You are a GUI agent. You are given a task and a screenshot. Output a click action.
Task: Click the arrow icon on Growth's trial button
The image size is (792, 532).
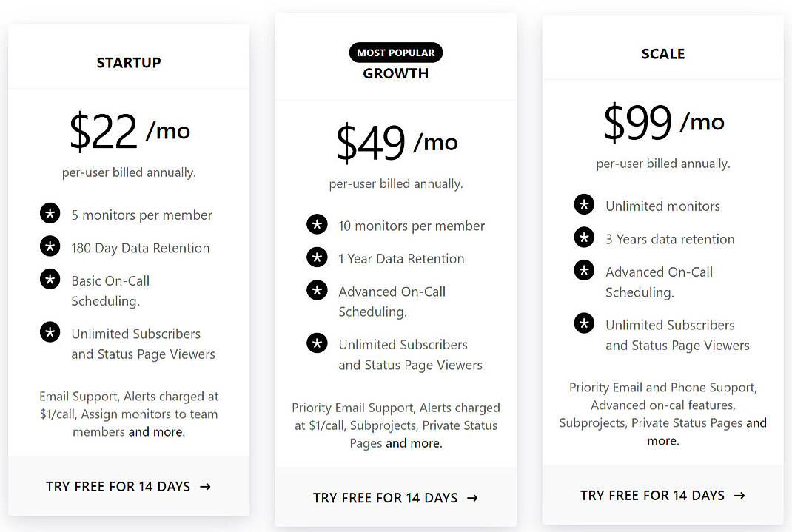point(472,499)
